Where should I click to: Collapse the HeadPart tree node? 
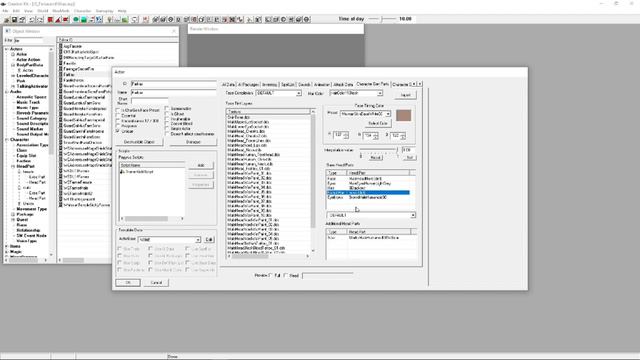(13, 167)
